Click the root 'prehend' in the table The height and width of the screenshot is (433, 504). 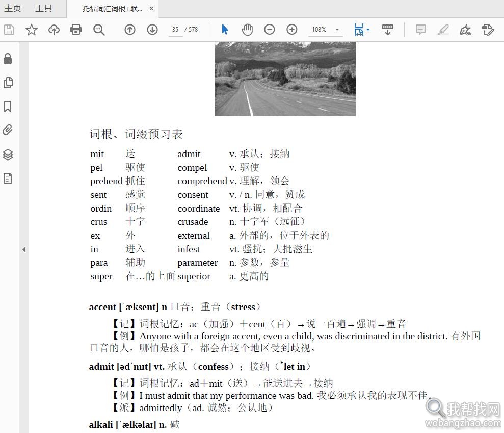tap(107, 181)
